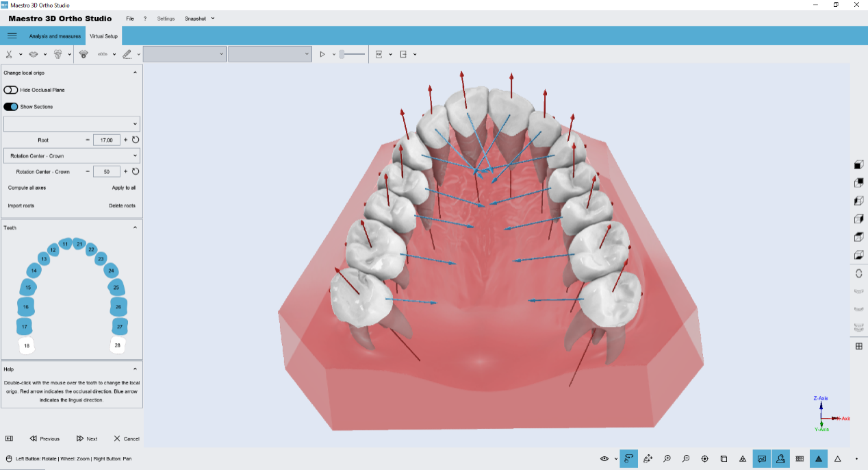Zoom in with the magnifier plus icon
Image resolution: width=868 pixels, height=470 pixels.
pyautogui.click(x=667, y=458)
